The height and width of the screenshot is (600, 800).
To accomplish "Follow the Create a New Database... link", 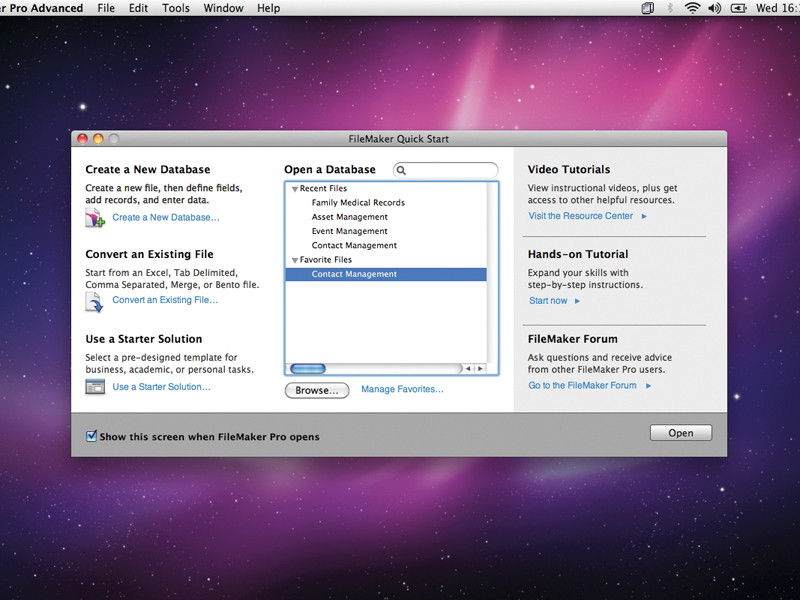I will click(x=166, y=217).
